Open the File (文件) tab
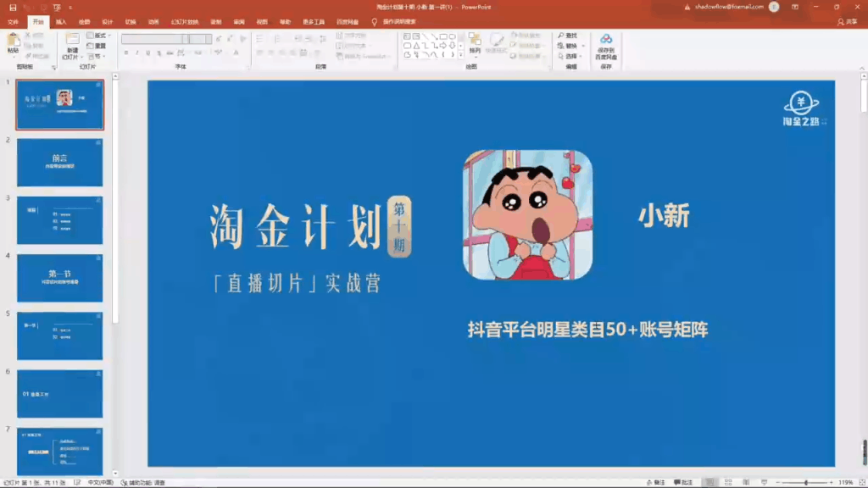Image resolution: width=868 pixels, height=488 pixels. coord(13,21)
